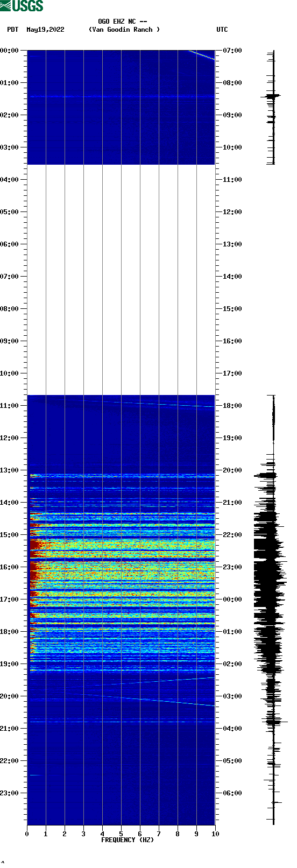Click the 08:00 PDT time label
This screenshot has height=868, width=297.
pyautogui.click(x=10, y=309)
